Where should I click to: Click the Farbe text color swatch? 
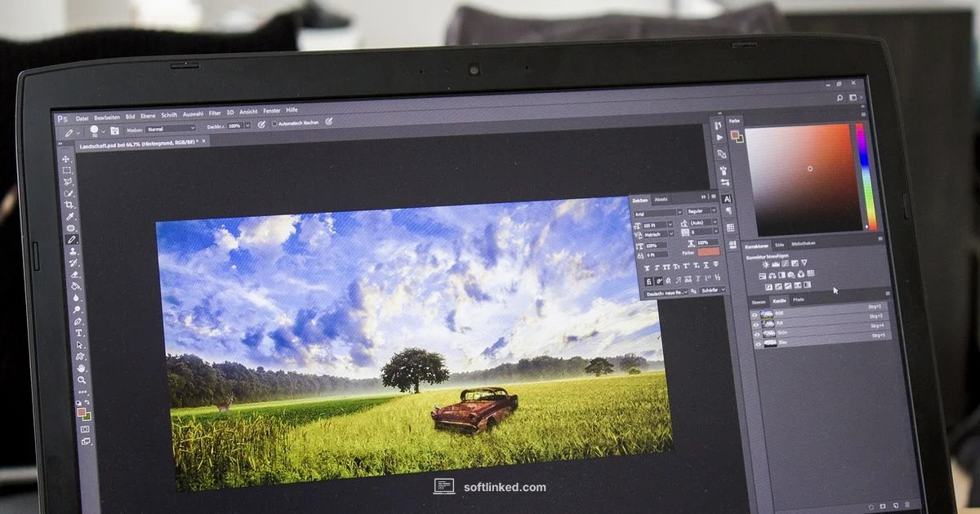click(707, 253)
